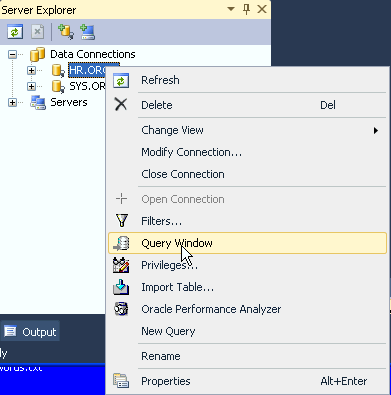Screen dimensions: 391x395
Task: Choose Refresh from the context menu
Action: click(x=247, y=80)
